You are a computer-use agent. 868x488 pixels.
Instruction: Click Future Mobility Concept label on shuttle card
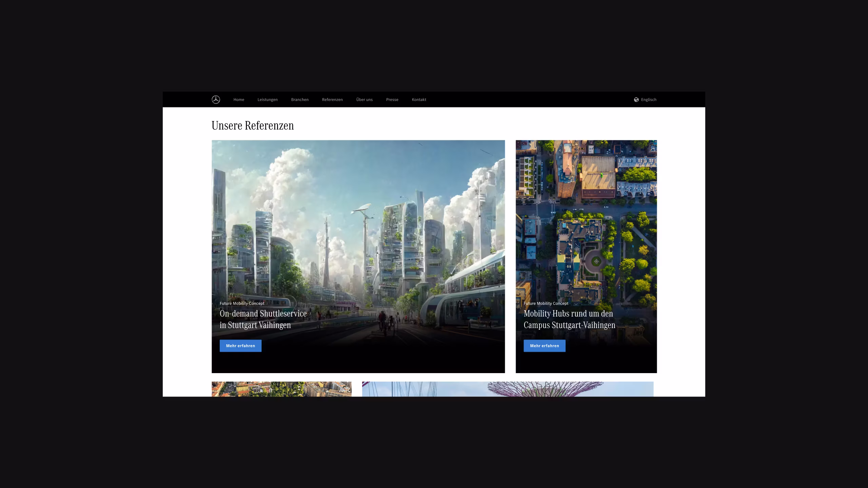pos(242,303)
